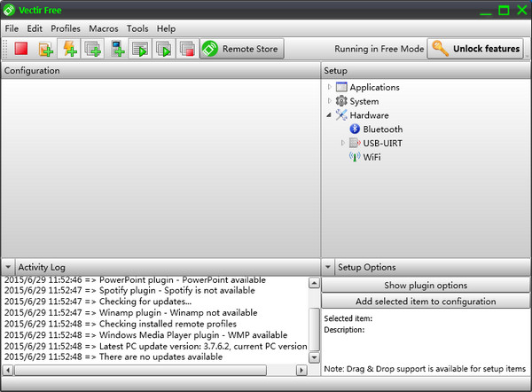Click the Bluetooth icon

tap(355, 129)
